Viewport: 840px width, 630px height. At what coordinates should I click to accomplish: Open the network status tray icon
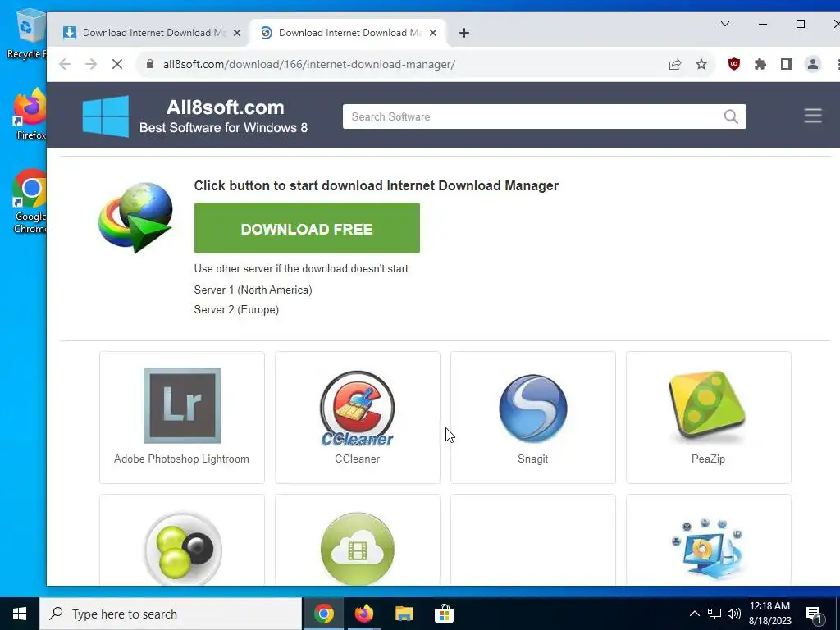click(714, 614)
